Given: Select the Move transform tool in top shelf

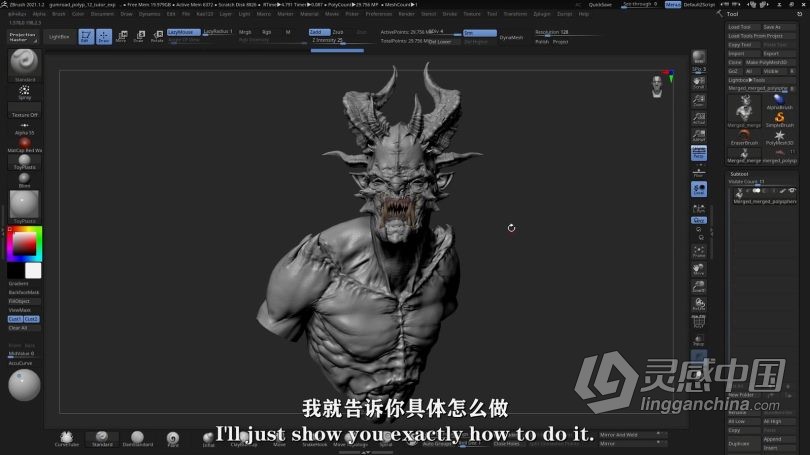Looking at the screenshot, I should [121, 36].
